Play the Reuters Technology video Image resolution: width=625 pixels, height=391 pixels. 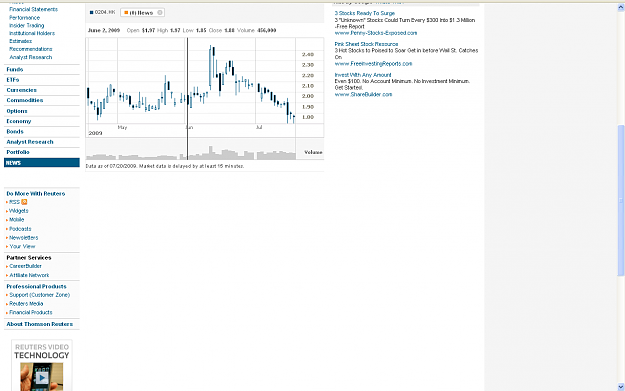(x=42, y=377)
